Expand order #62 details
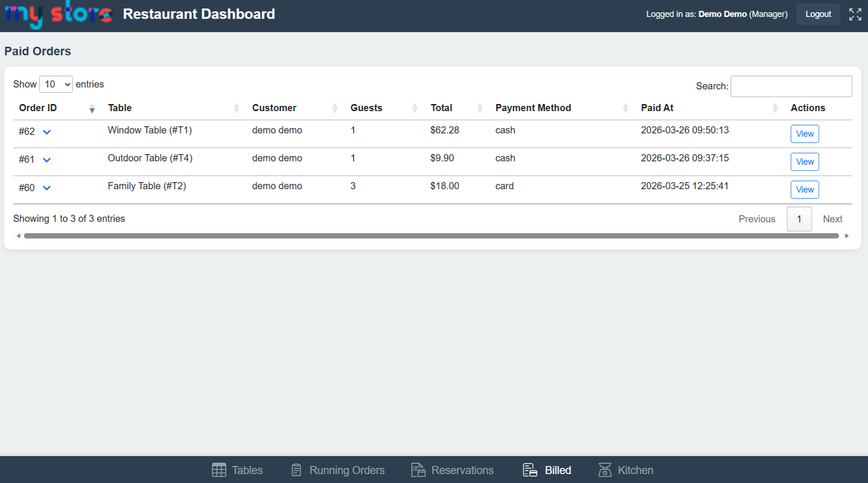868x483 pixels. 47,132
